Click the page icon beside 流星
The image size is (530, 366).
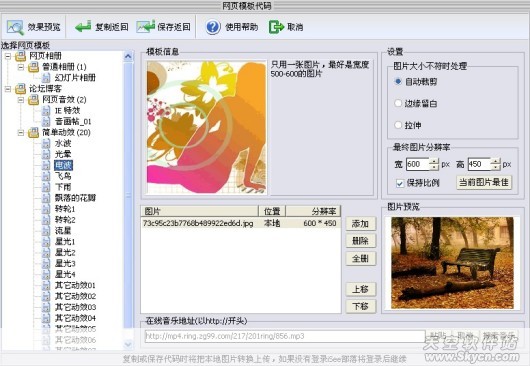46,230
